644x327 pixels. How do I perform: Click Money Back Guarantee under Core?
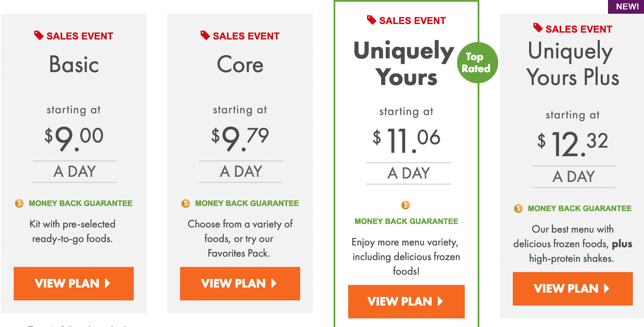247,203
